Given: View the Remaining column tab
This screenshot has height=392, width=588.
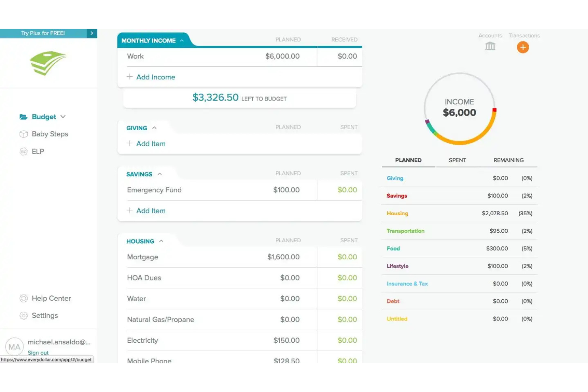Looking at the screenshot, I should click(x=509, y=160).
